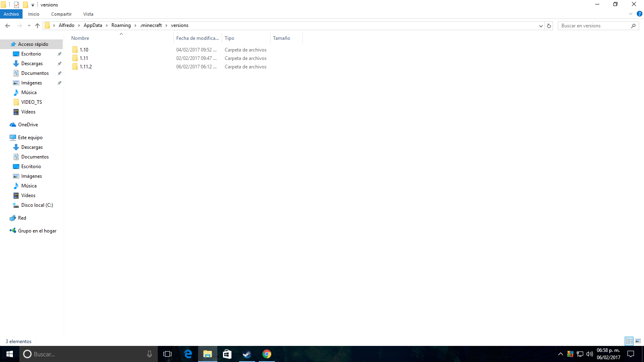Screen dimensions: 644x362
Task: Open pinned Descargas under Acceso rápido
Action: click(32, 64)
